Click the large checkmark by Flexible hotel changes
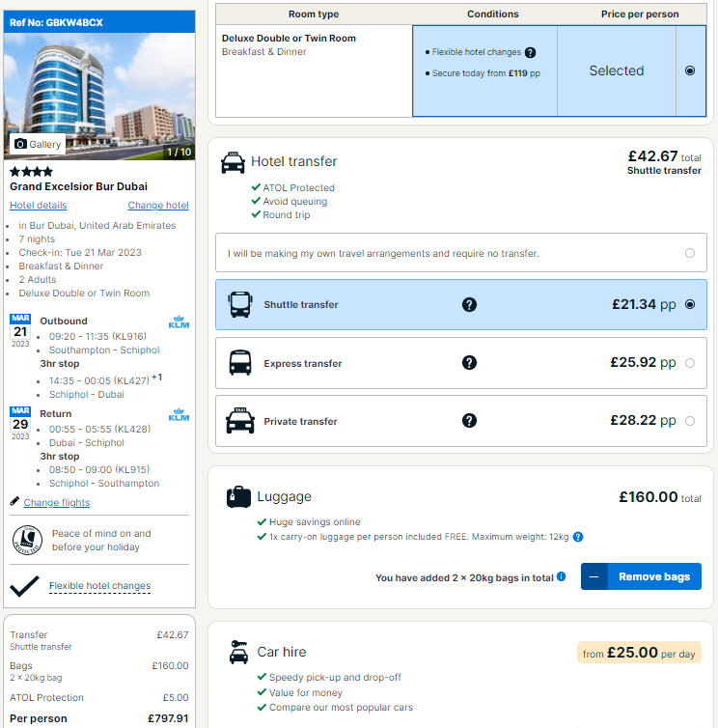 24,586
